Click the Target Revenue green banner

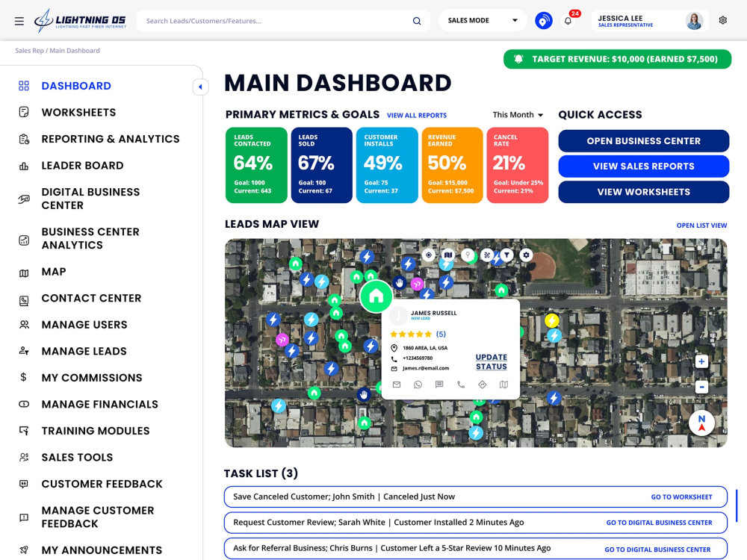click(618, 59)
